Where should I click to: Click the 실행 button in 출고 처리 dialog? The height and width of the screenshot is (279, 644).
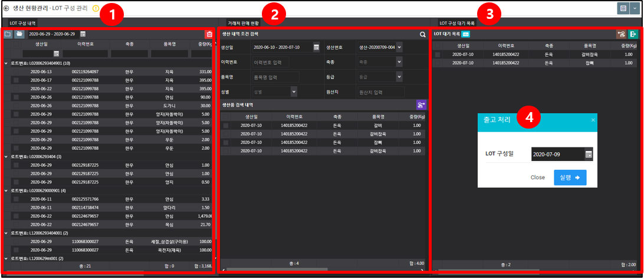coord(570,178)
